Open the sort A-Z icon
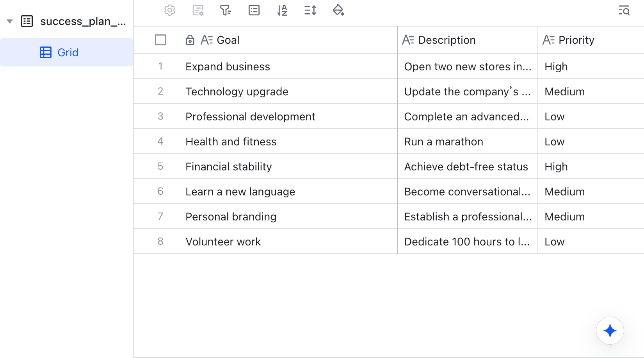 tap(282, 10)
